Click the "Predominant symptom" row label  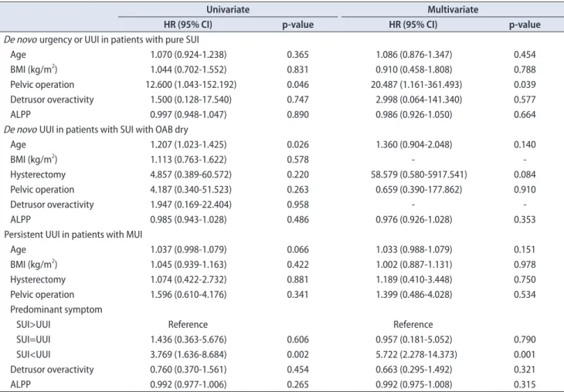point(56,309)
